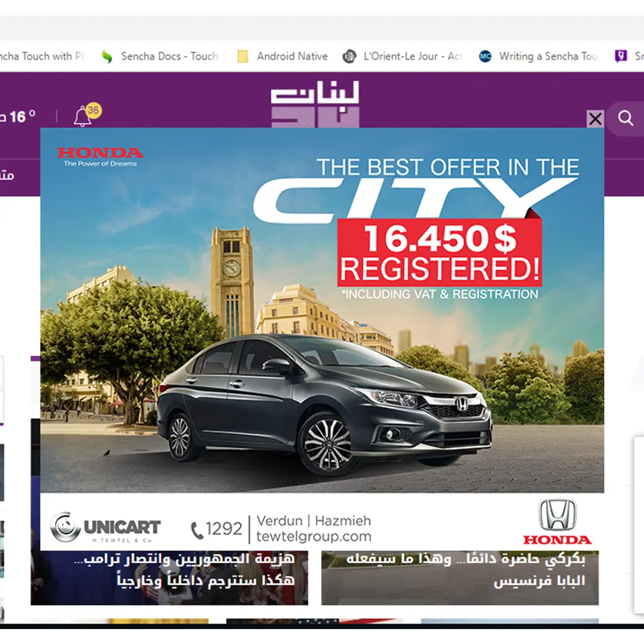Click the tewtelgroup.com address in the ad
The width and height of the screenshot is (644, 644).
pos(314,537)
